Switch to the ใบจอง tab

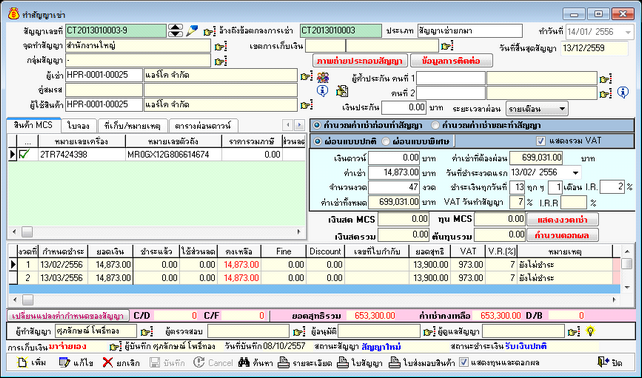pos(79,125)
